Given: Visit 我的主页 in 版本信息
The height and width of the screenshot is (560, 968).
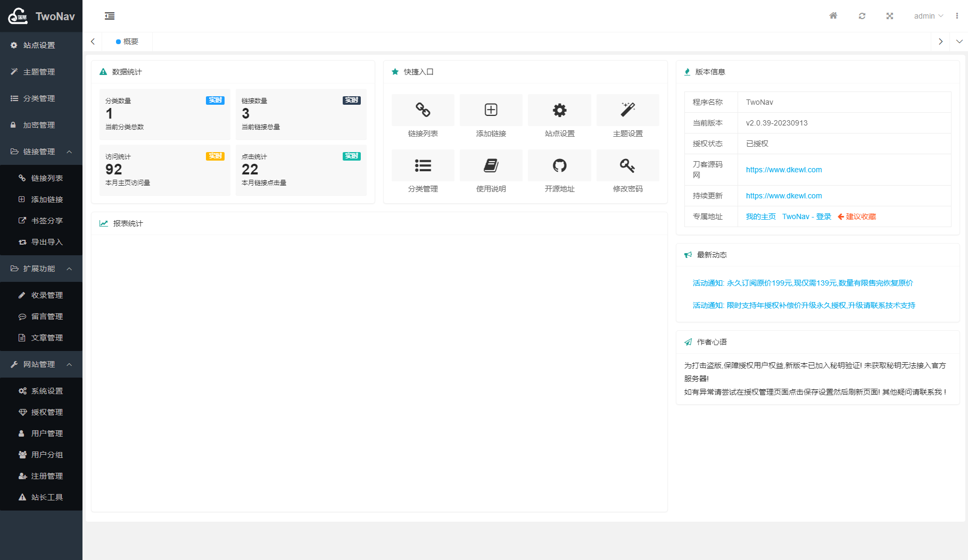Looking at the screenshot, I should point(760,216).
